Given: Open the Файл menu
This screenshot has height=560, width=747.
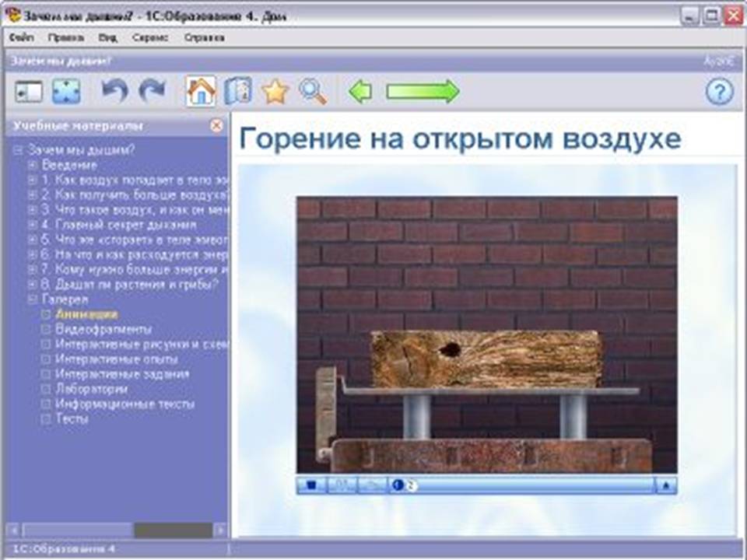Looking at the screenshot, I should pyautogui.click(x=23, y=37).
